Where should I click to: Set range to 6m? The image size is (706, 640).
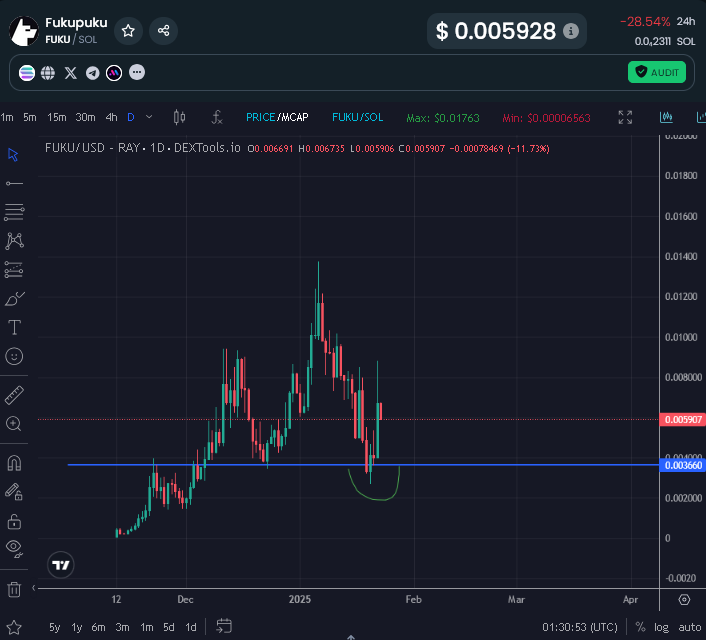coord(98,627)
